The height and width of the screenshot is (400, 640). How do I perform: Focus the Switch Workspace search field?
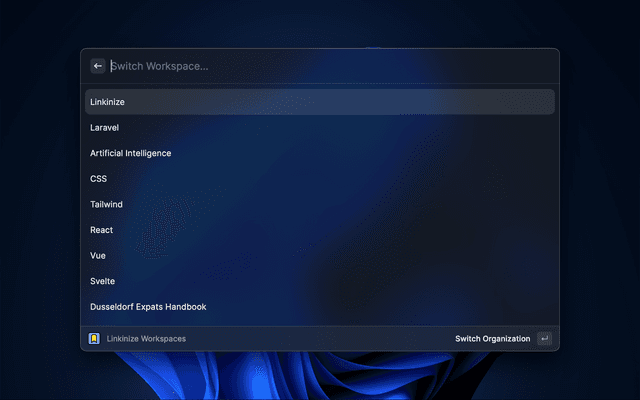point(300,66)
